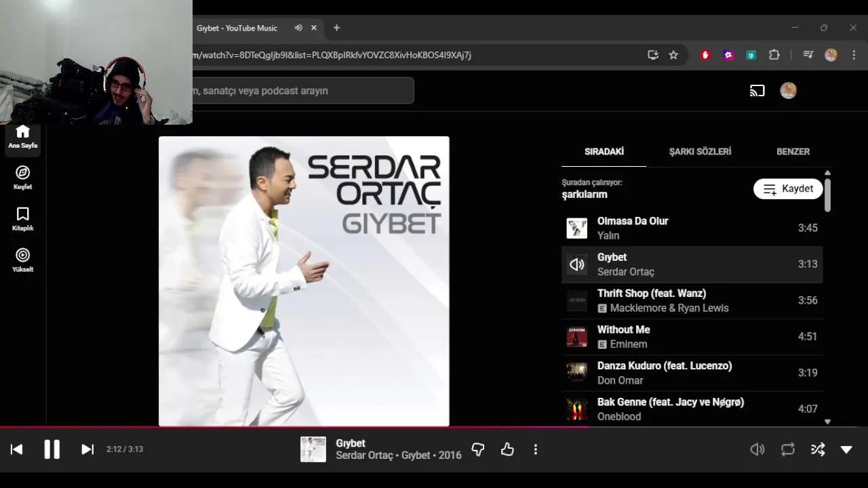Like the song Gıybet
Image resolution: width=868 pixels, height=488 pixels.
[507, 449]
